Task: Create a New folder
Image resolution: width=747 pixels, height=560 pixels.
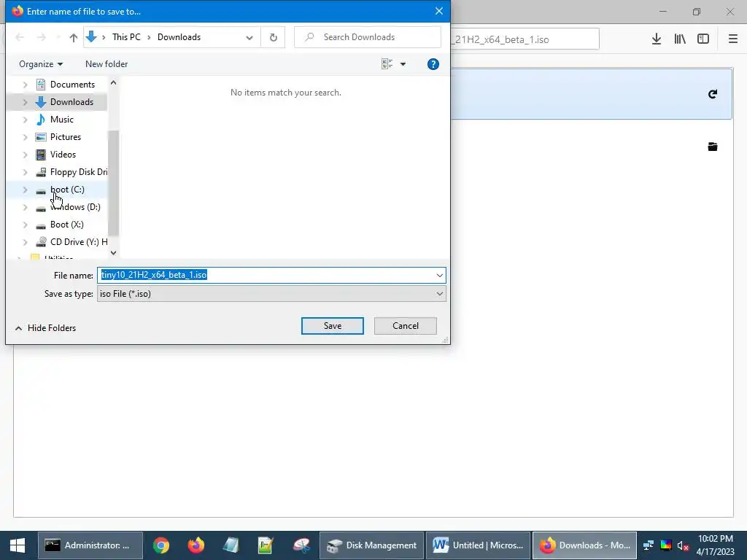Action: click(x=107, y=64)
